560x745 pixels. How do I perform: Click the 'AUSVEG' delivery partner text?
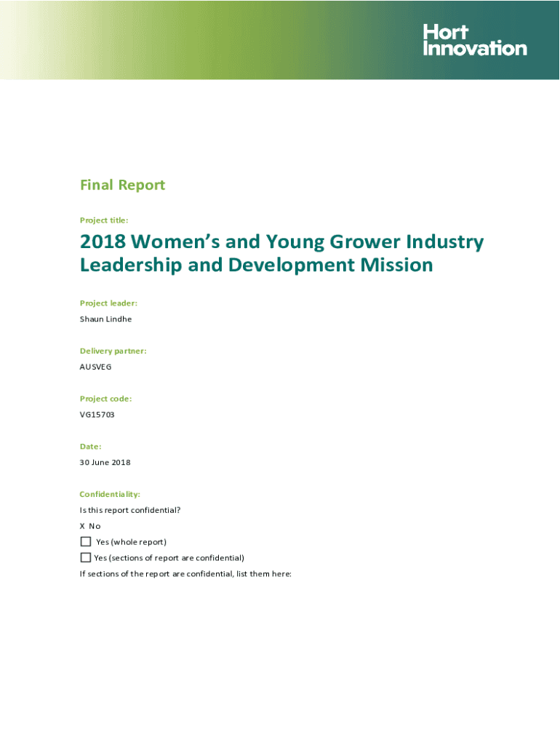click(95, 367)
